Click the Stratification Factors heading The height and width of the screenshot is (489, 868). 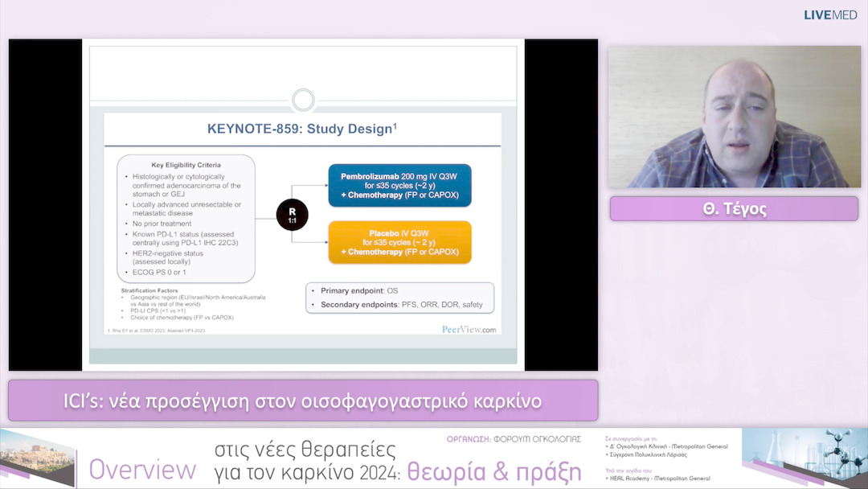[x=149, y=290]
